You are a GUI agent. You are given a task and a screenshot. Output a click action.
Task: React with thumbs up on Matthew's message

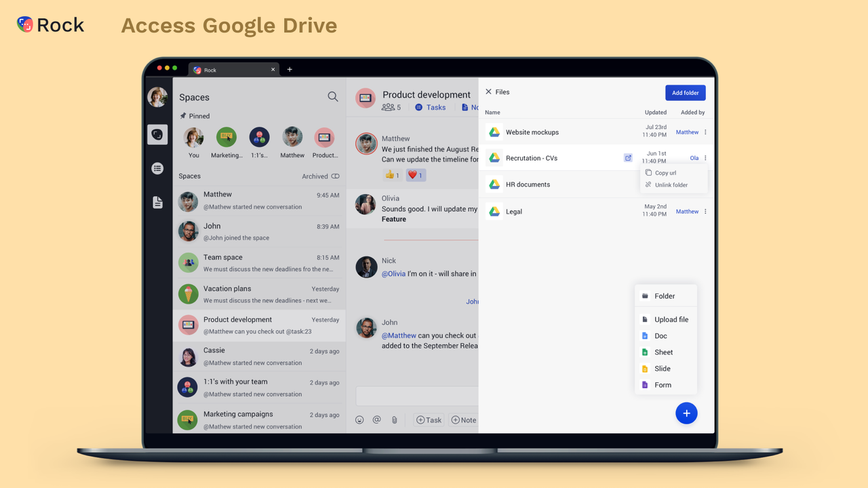point(392,175)
